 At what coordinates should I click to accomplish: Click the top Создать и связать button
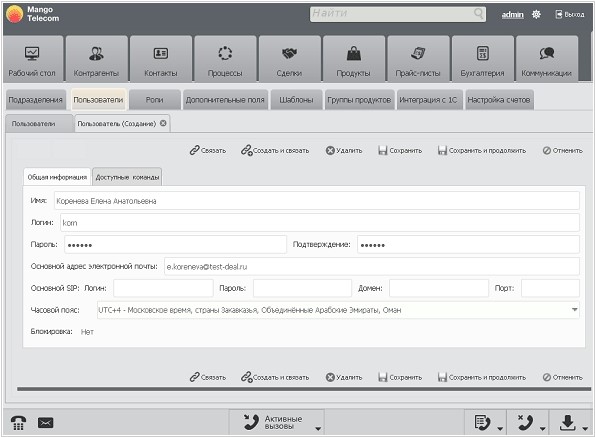click(x=275, y=151)
